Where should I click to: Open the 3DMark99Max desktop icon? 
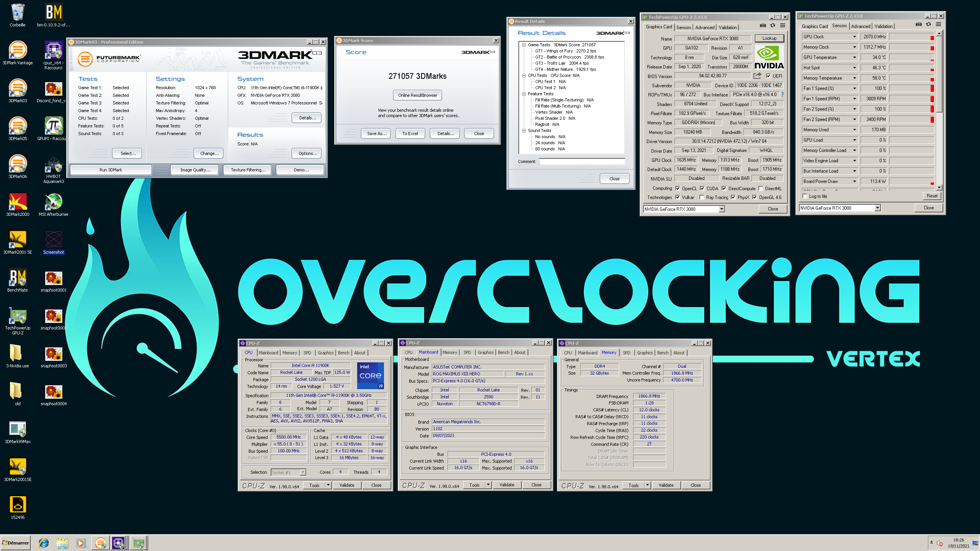click(18, 432)
